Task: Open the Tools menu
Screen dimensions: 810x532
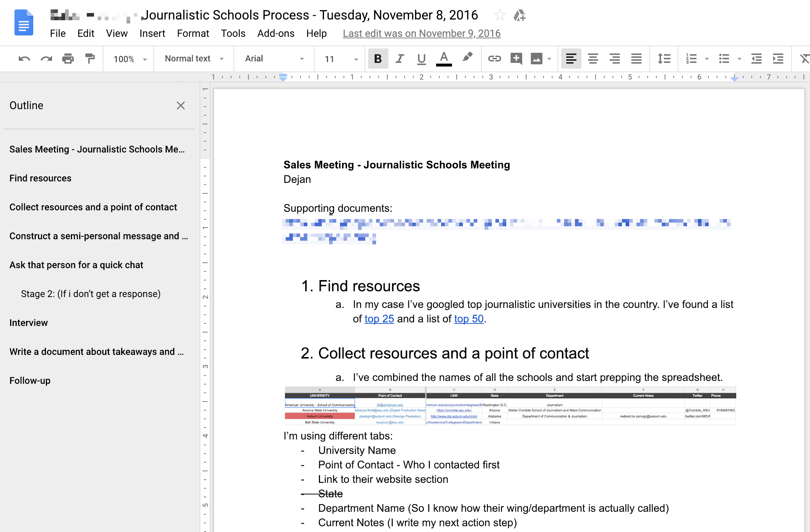Action: click(233, 33)
